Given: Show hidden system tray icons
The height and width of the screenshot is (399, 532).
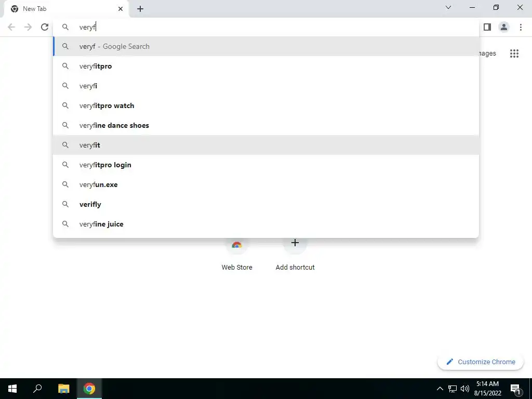Looking at the screenshot, I should point(440,389).
